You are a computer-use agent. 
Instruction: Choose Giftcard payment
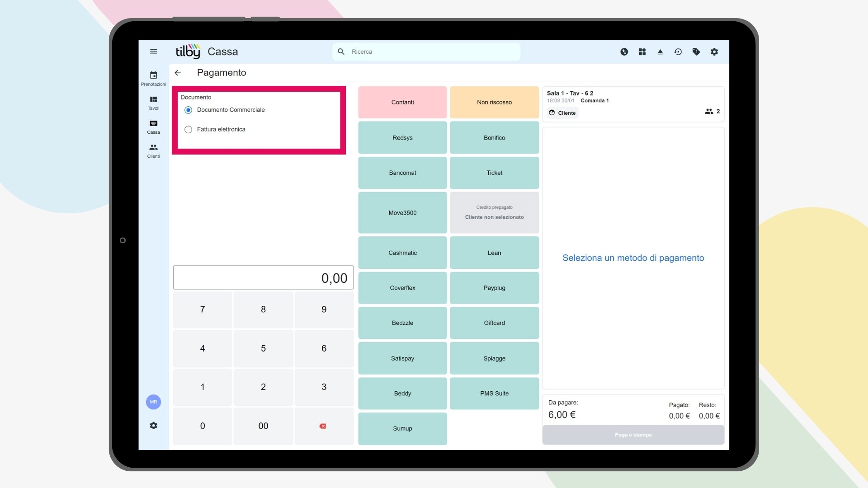click(x=494, y=323)
